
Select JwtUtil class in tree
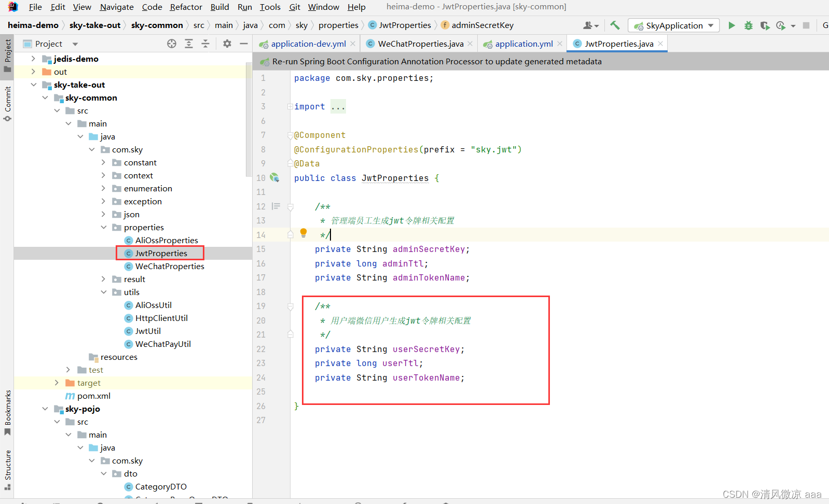coord(148,331)
